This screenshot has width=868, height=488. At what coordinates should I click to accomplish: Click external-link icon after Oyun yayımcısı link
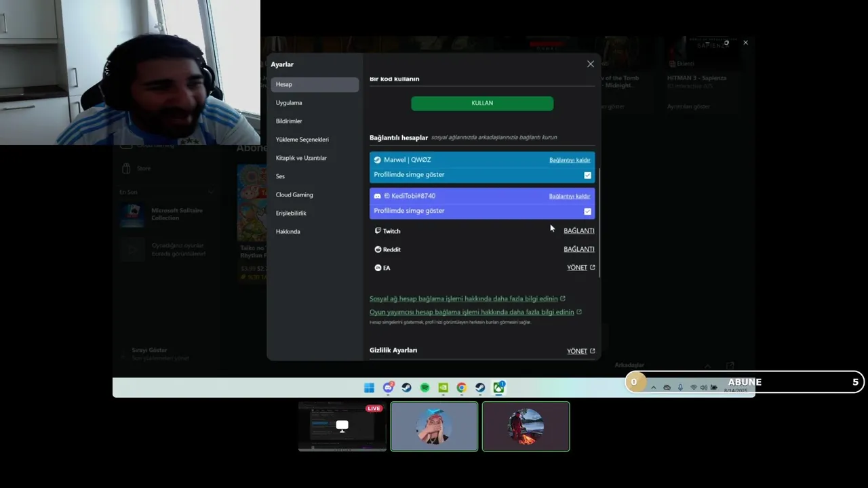point(579,312)
